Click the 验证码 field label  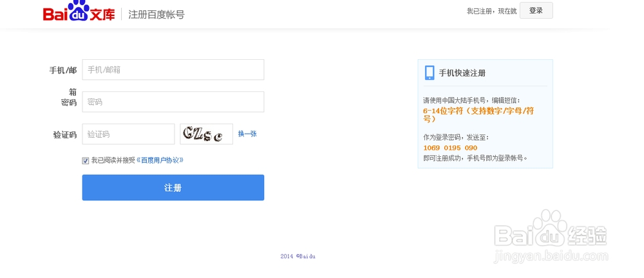65,134
